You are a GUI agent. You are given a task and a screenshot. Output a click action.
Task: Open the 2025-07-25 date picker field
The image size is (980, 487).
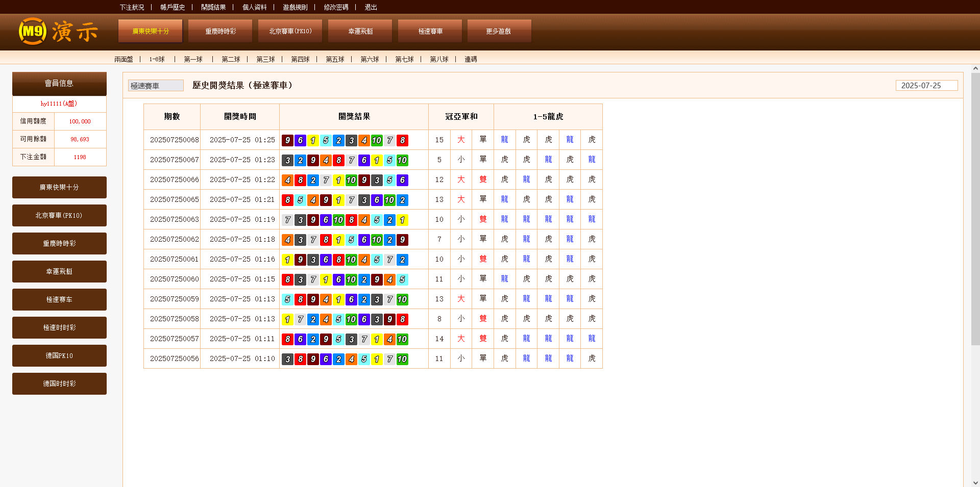coord(926,86)
